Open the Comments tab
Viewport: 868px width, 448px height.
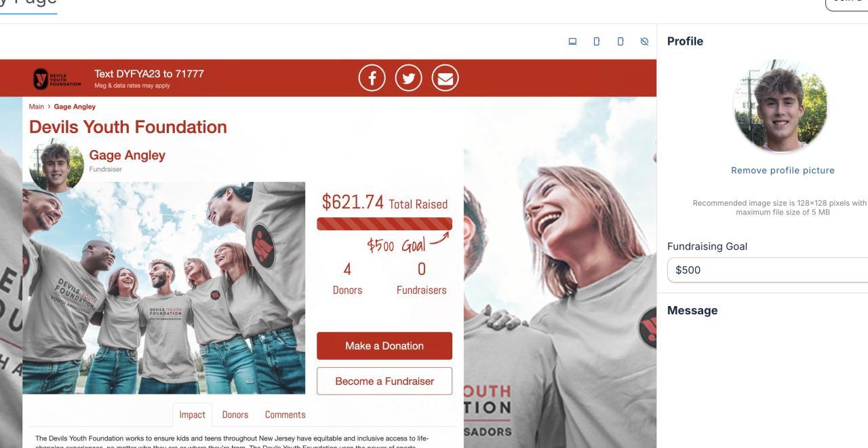pos(285,415)
